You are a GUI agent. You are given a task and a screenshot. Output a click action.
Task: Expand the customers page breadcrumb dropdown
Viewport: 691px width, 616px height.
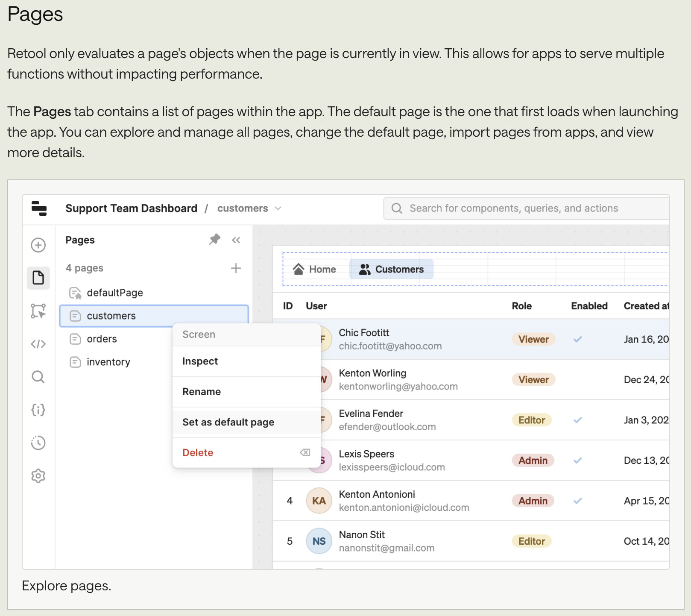pyautogui.click(x=278, y=208)
